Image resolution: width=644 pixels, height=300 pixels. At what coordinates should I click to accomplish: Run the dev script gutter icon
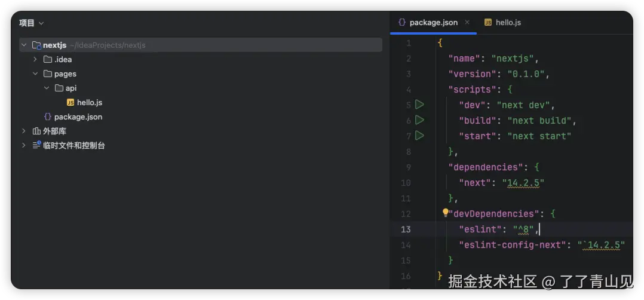pyautogui.click(x=419, y=105)
